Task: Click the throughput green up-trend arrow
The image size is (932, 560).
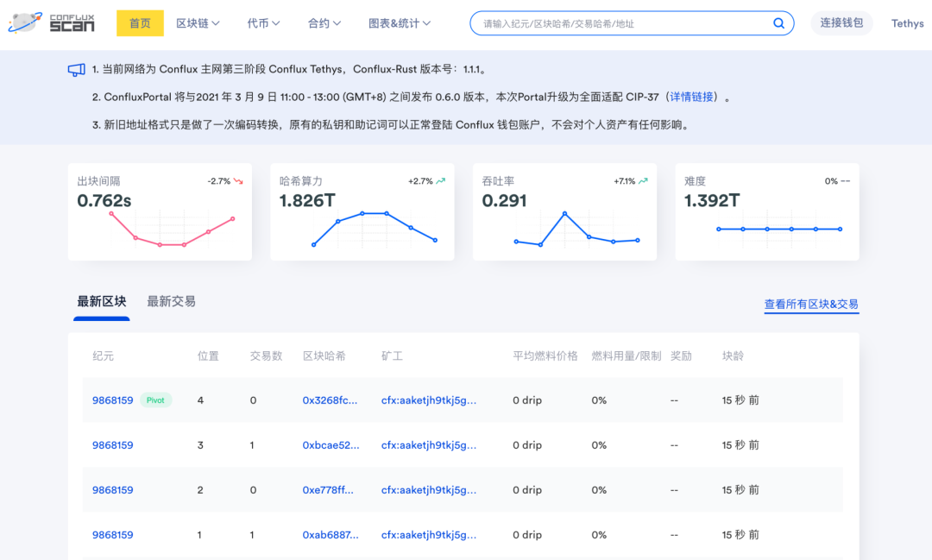Action: point(643,181)
